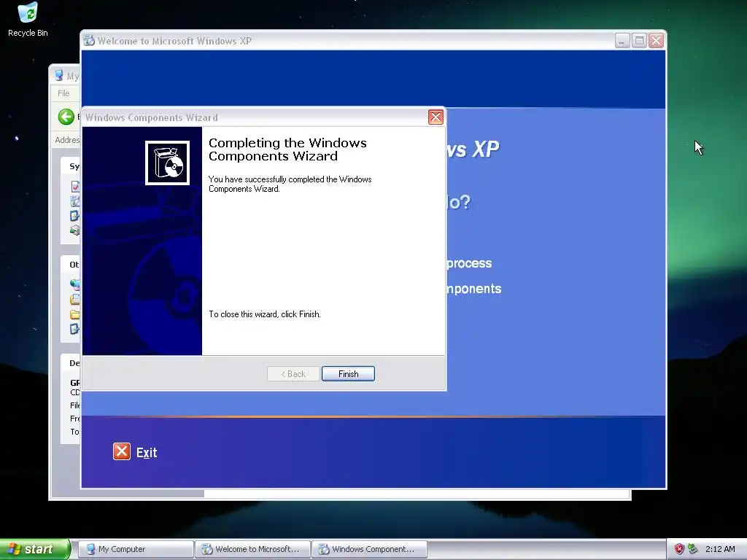This screenshot has height=560, width=747.
Task: Click Finish in the Components Wizard
Action: [348, 374]
